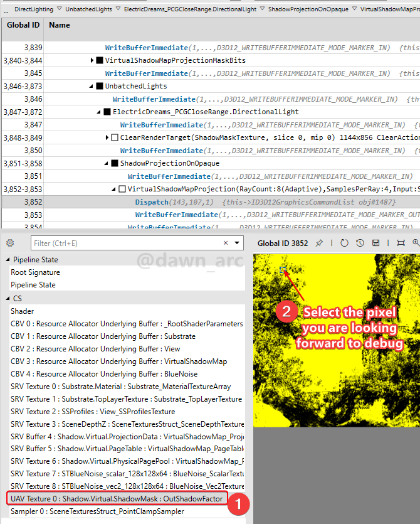
Task: Expand the VirtualShadowMapProjectionMaskBits event group
Action: 92,61
